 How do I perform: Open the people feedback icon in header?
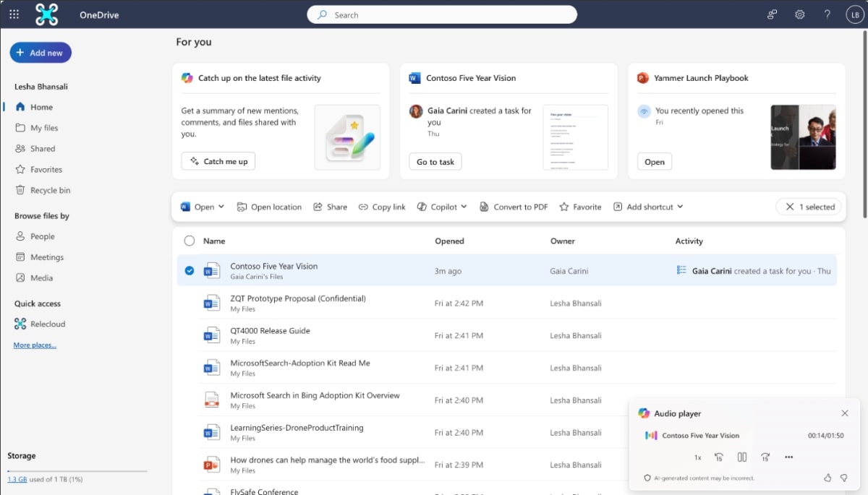click(x=773, y=14)
